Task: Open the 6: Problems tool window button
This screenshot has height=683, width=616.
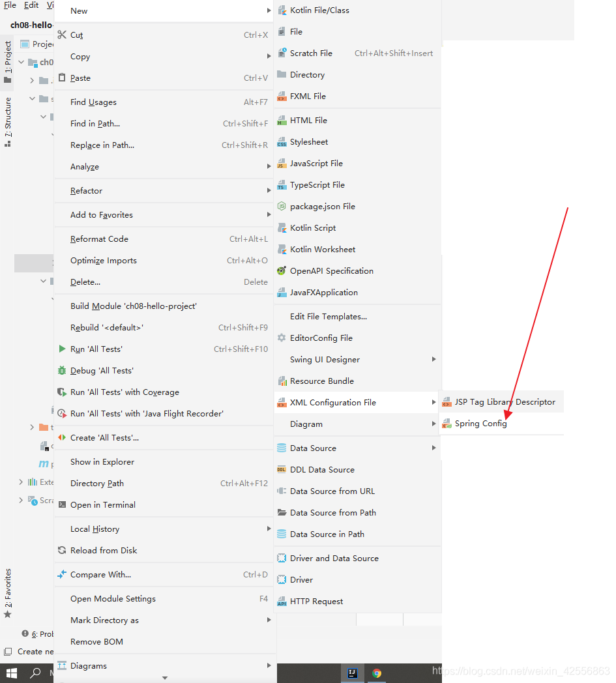Action: (x=38, y=633)
